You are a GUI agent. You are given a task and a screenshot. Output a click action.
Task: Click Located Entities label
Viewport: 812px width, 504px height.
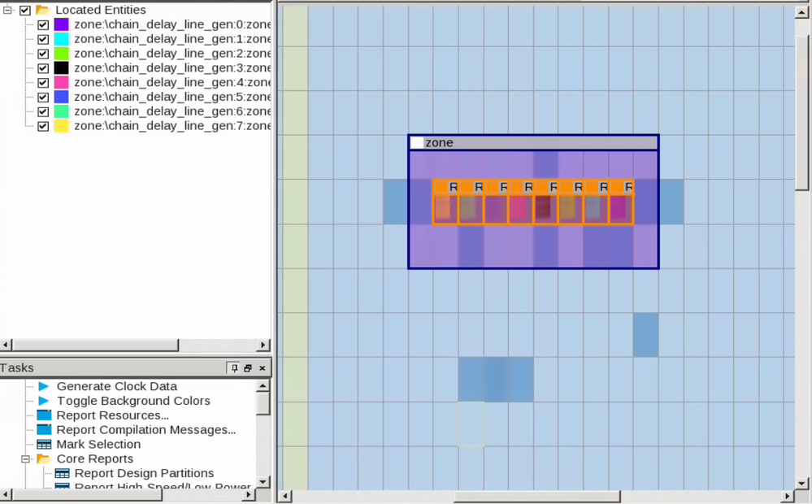[101, 10]
